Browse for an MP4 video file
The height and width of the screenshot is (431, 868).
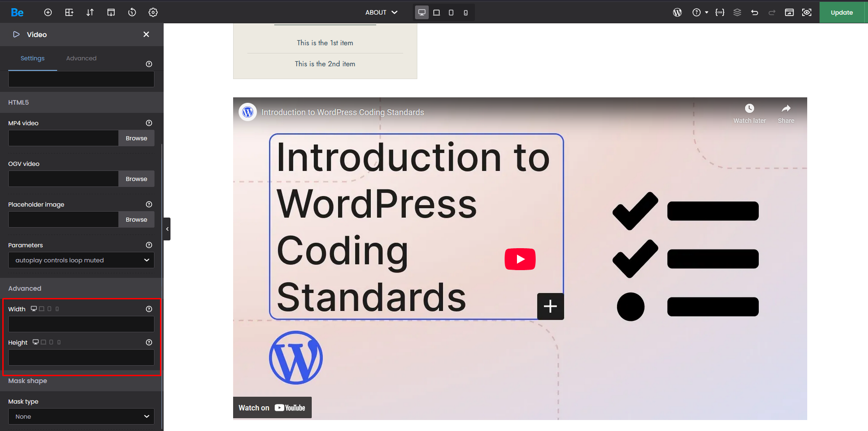point(136,138)
